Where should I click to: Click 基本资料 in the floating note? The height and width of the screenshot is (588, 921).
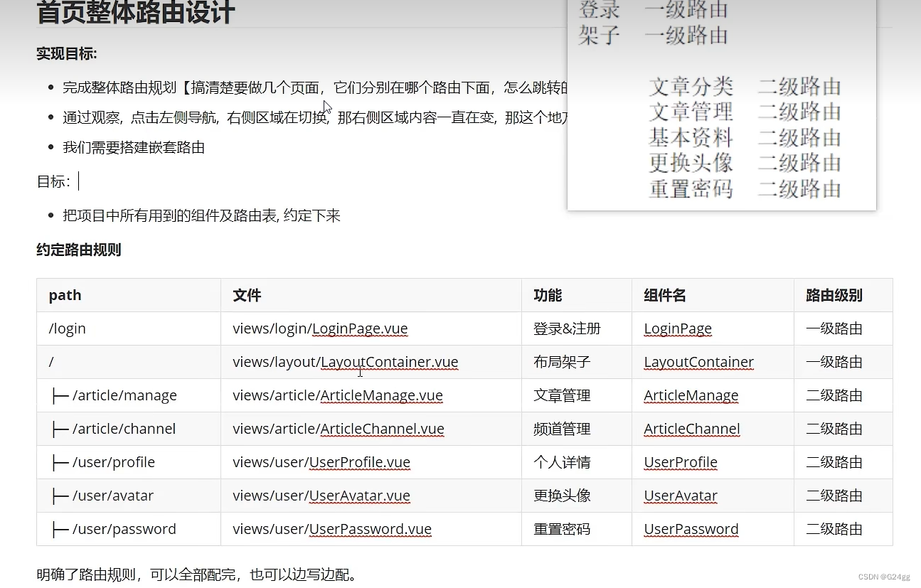691,138
